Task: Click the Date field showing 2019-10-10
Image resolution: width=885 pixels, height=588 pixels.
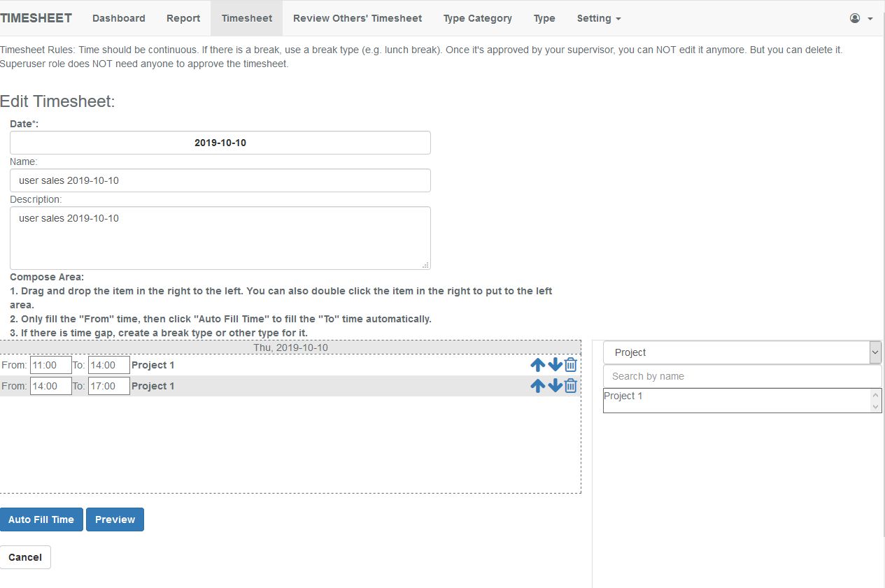Action: point(220,143)
